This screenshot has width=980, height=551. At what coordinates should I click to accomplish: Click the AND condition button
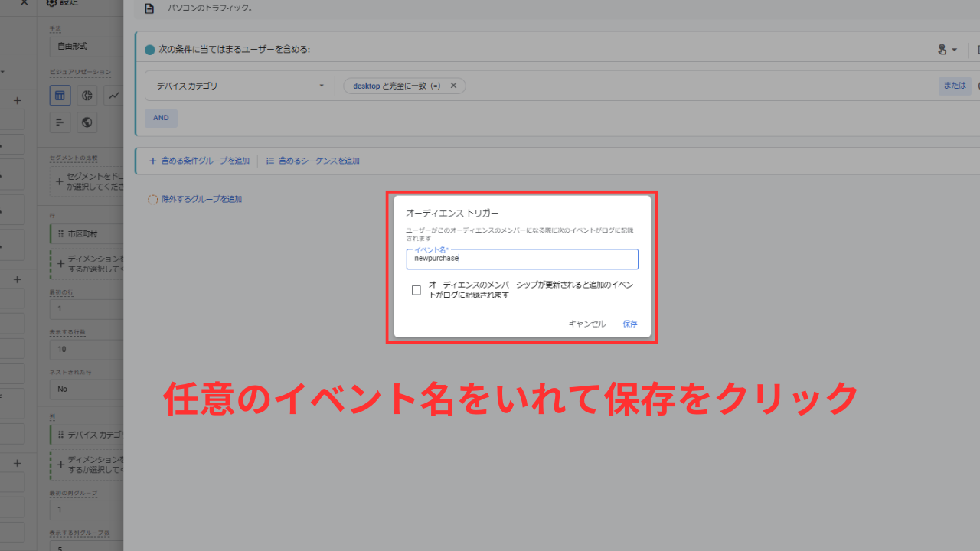point(161,118)
